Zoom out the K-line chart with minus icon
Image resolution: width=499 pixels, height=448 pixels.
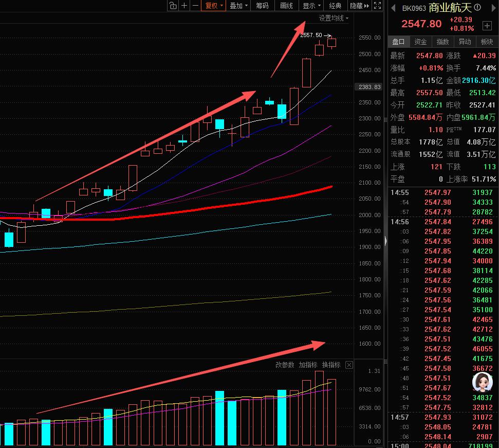coord(195,6)
